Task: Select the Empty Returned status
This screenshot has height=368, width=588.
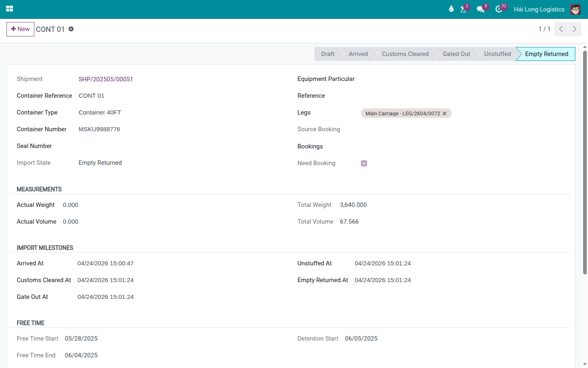Action: (546, 54)
